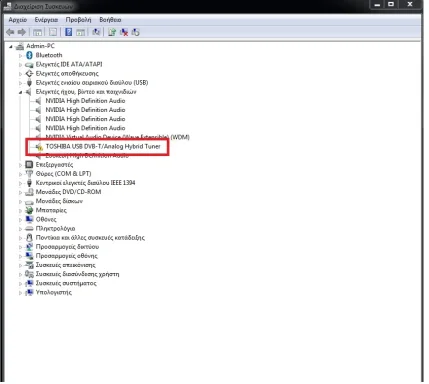Select the Προσαρμογείς οθόνης label
Viewport: 429px width, 384px height.
coord(67,256)
